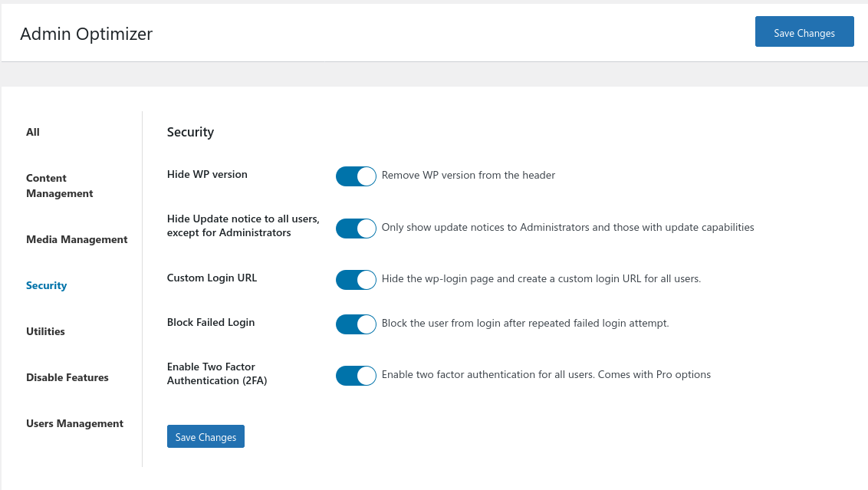Click 'Enable Two Factor Authentication (2FA)' label
Viewport: 868px width, 490px height.
[217, 373]
